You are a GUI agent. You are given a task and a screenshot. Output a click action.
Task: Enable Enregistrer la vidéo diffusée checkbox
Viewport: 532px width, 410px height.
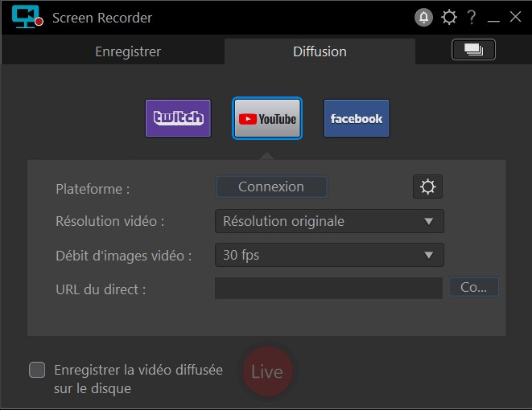[x=37, y=370]
